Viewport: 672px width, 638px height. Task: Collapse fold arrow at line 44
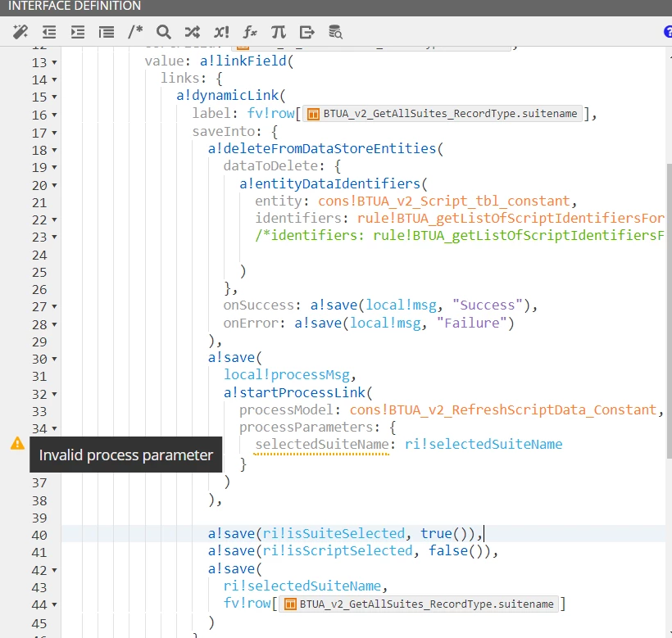pyautogui.click(x=54, y=605)
